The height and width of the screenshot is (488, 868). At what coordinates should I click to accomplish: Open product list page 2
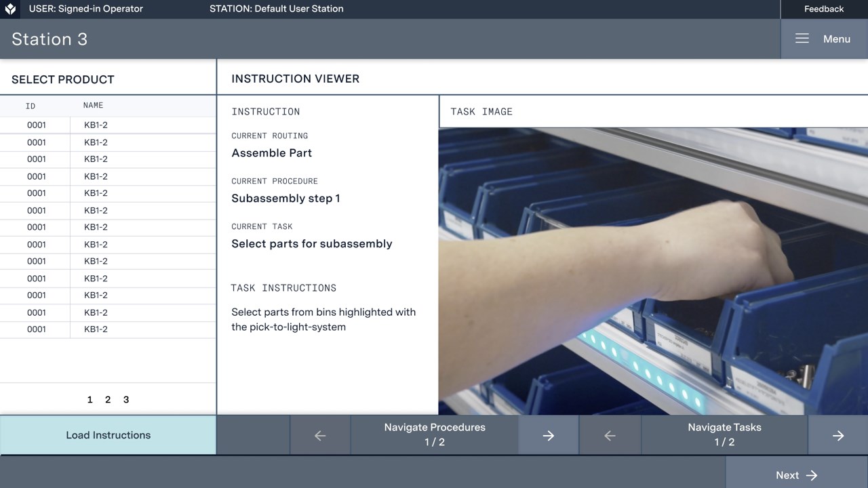108,400
